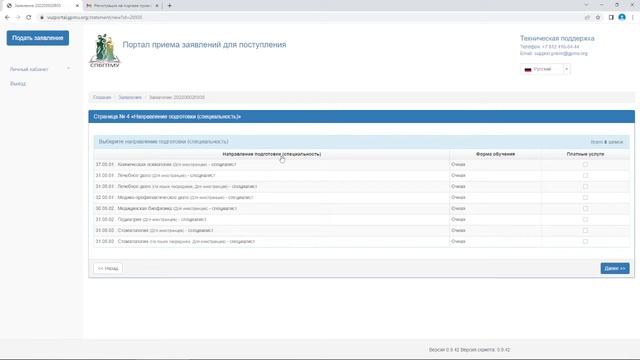The width and height of the screenshot is (640, 360).
Task: Close the first browser tab
Action: (77, 6)
